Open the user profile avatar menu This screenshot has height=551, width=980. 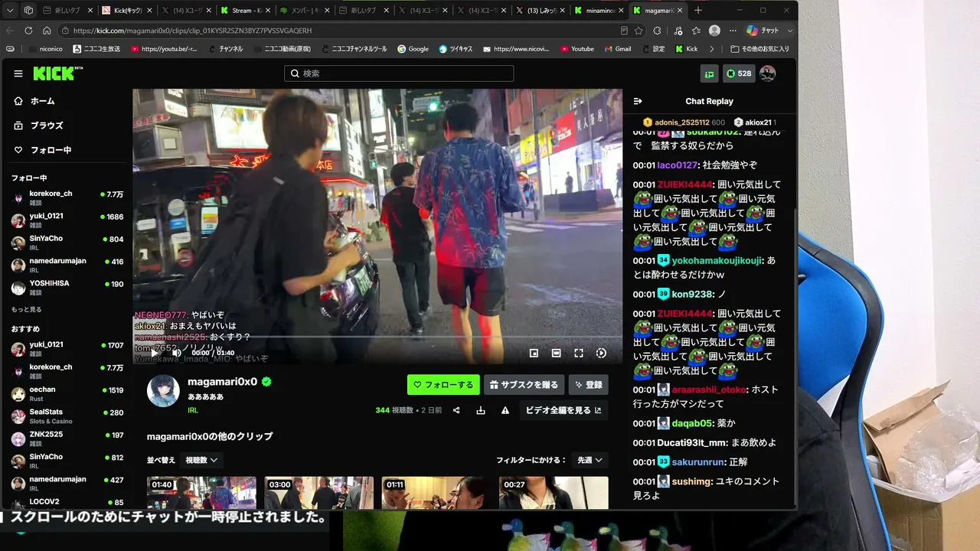pyautogui.click(x=767, y=73)
